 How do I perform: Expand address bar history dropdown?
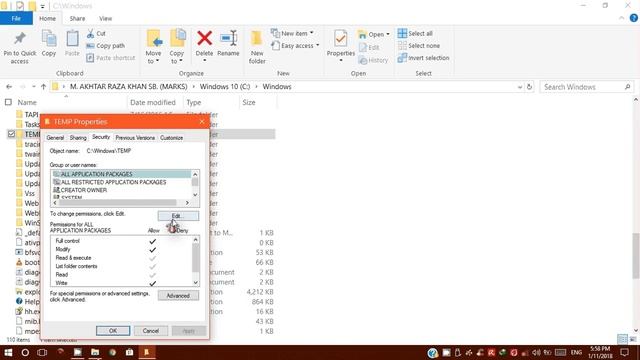click(520, 87)
